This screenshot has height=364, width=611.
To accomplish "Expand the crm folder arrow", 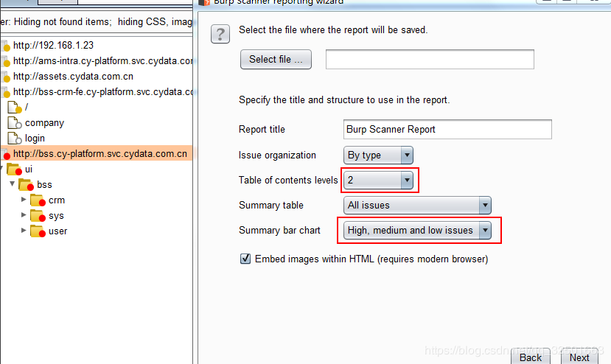I will click(x=24, y=199).
